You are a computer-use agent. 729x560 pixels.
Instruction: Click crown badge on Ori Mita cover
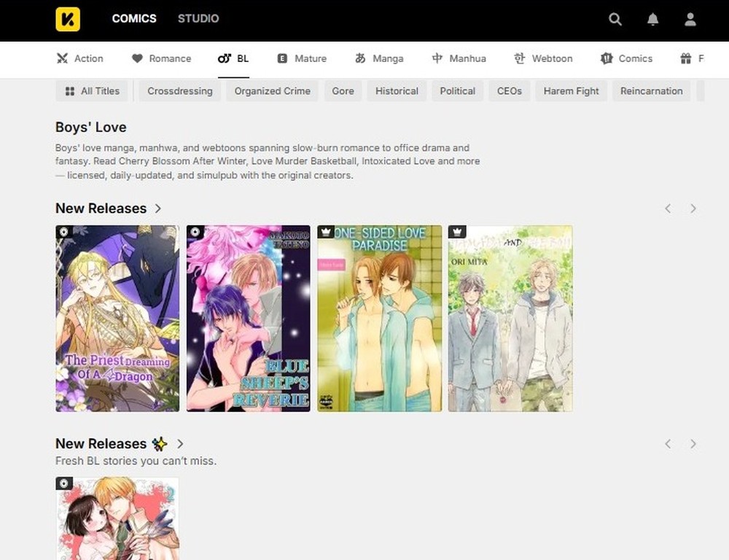click(x=457, y=232)
